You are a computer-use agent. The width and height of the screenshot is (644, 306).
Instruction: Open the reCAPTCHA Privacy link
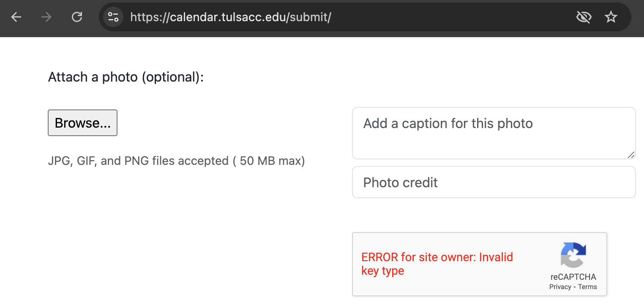pyautogui.click(x=560, y=287)
